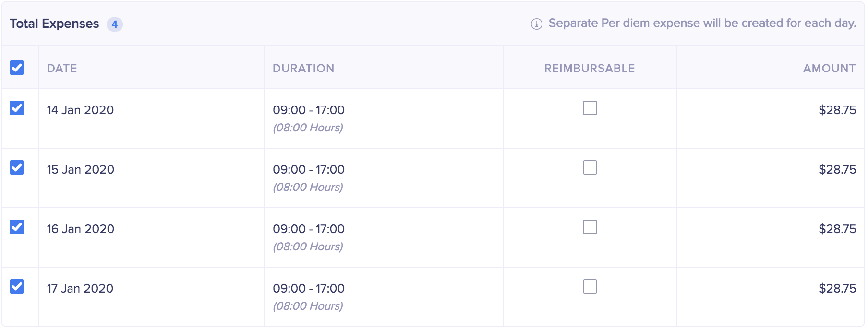Mark 16 Jan expense as reimbursable

coord(590,227)
